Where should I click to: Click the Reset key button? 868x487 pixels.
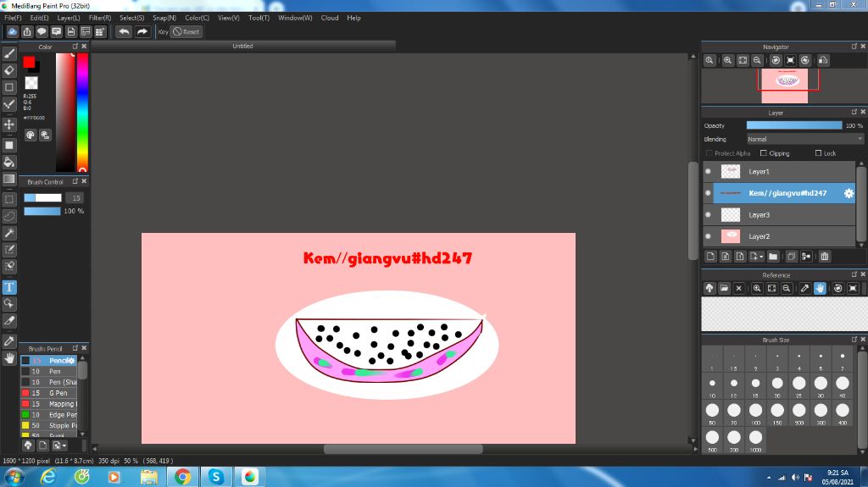pyautogui.click(x=186, y=31)
